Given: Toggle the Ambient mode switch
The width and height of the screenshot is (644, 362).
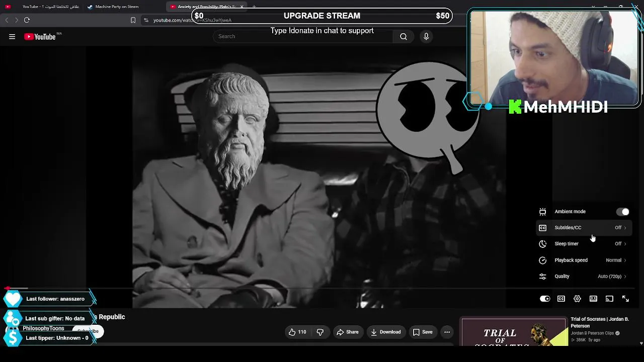Looking at the screenshot, I should [x=623, y=212].
